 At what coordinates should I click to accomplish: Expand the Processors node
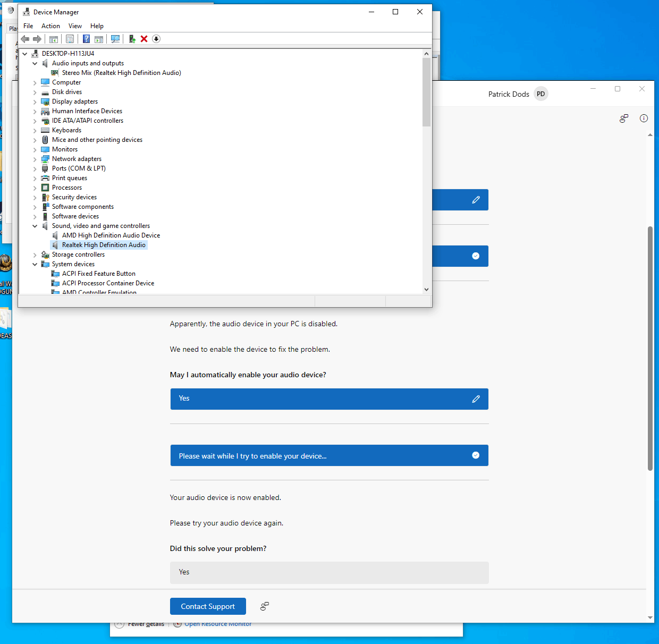click(x=35, y=188)
